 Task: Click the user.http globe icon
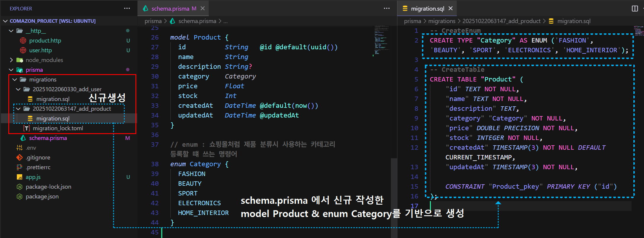point(23,50)
